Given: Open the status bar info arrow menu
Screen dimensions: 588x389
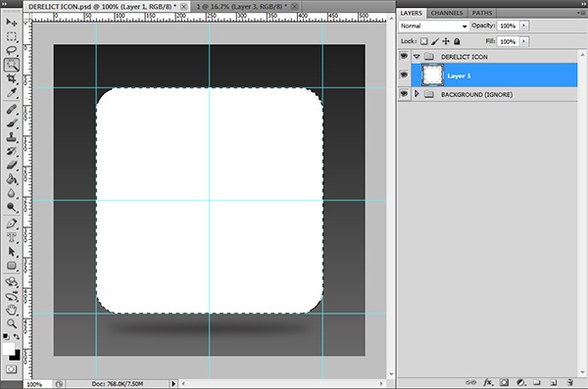Looking at the screenshot, I should tap(173, 384).
